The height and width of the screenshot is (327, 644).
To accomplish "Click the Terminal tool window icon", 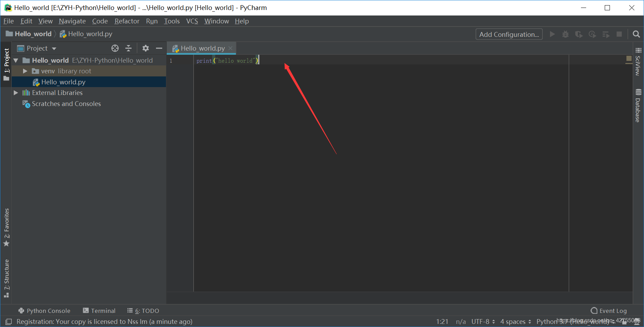I will click(86, 310).
